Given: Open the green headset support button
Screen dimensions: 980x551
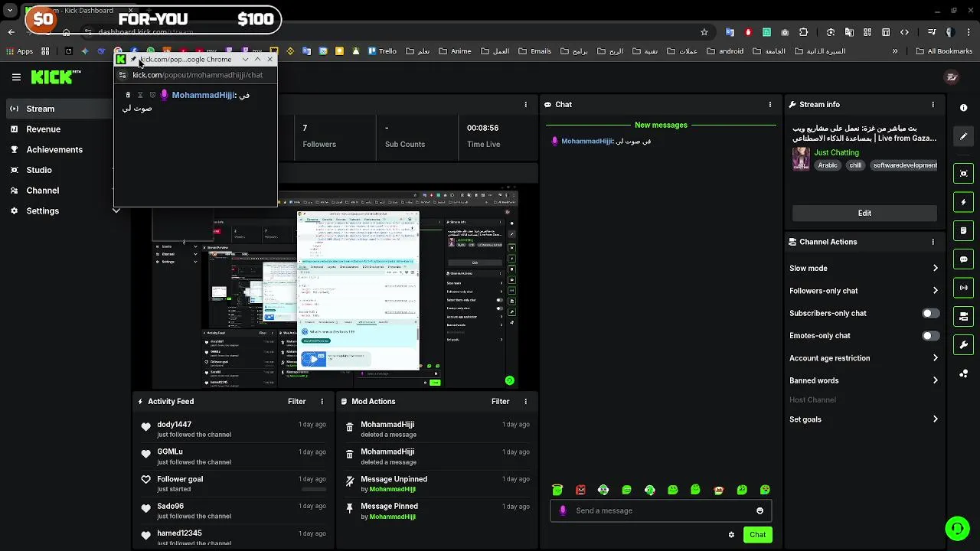Looking at the screenshot, I should [957, 528].
